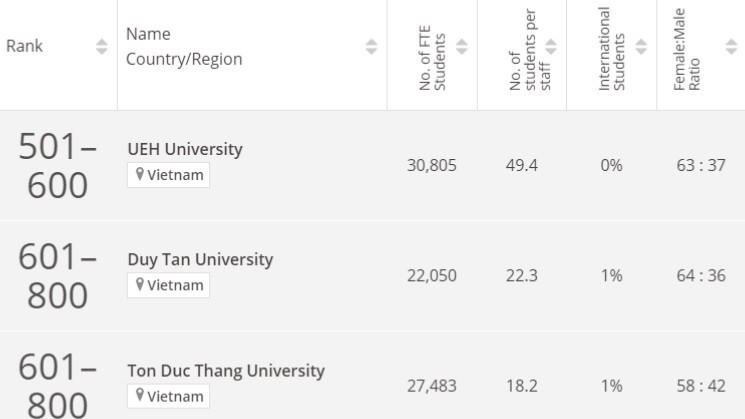Open the UEH University link
The height and width of the screenshot is (419, 745).
[x=185, y=149]
